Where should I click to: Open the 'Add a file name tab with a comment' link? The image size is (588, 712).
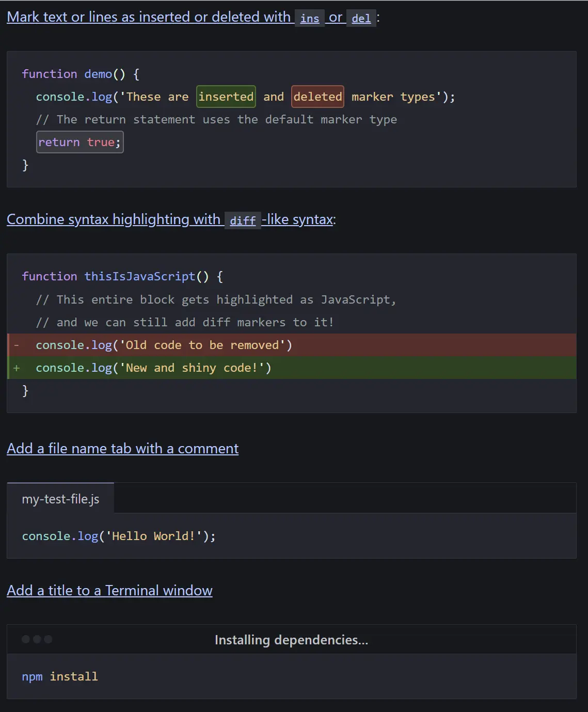pos(123,449)
